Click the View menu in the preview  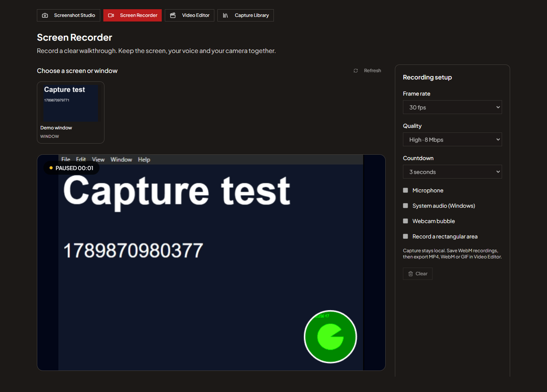click(98, 159)
